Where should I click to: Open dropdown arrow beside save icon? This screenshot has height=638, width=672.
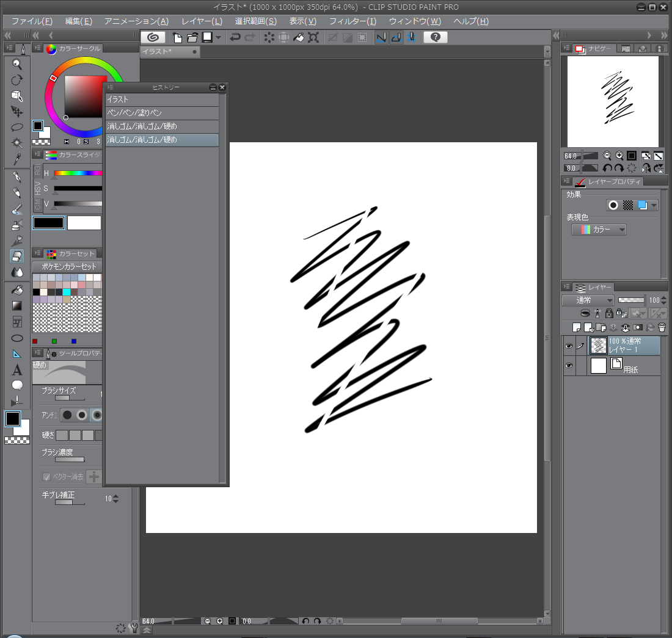218,37
